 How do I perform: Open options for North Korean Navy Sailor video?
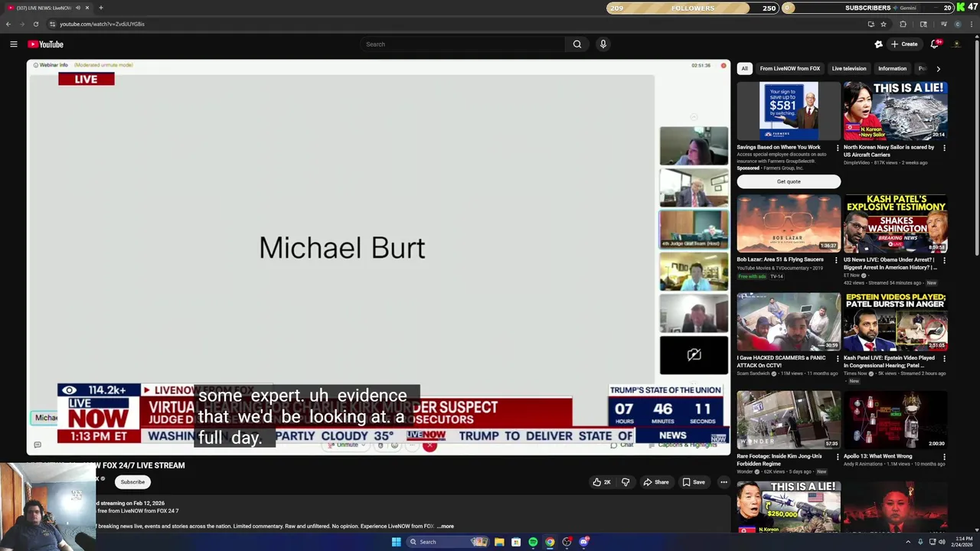tap(944, 148)
